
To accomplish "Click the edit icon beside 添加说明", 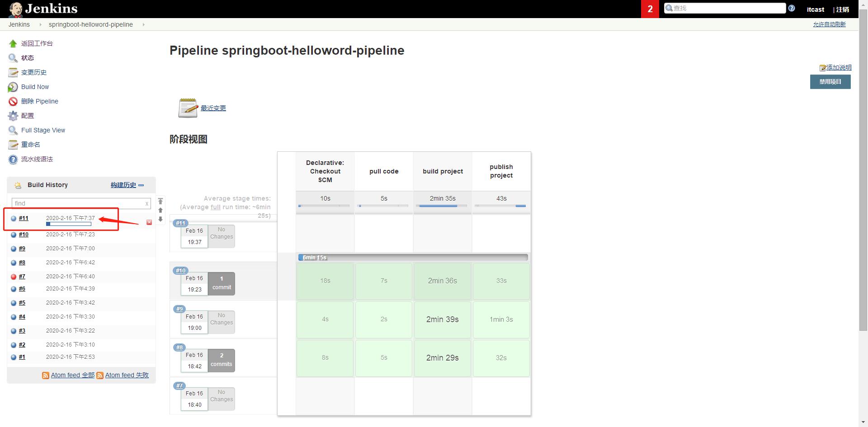I will 823,68.
